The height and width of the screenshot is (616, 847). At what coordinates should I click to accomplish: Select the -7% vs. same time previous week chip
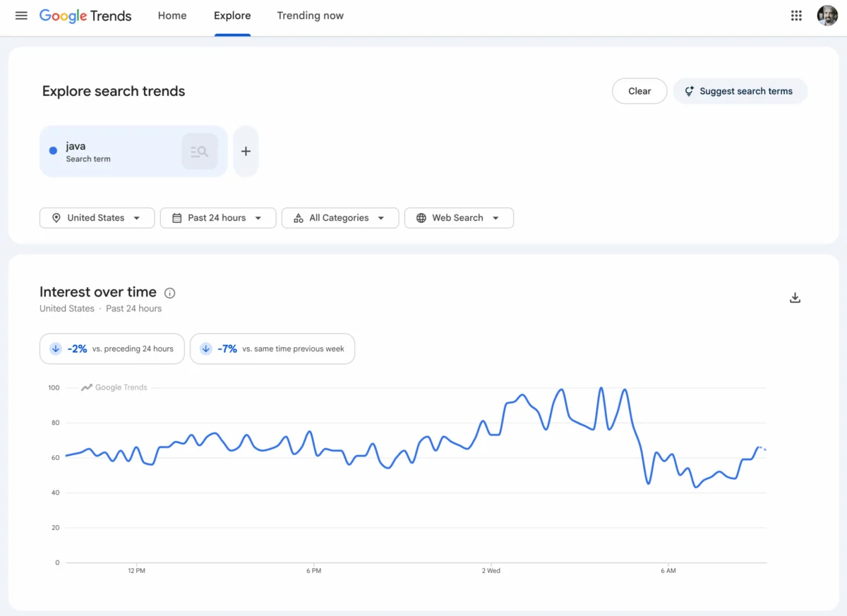(x=272, y=349)
